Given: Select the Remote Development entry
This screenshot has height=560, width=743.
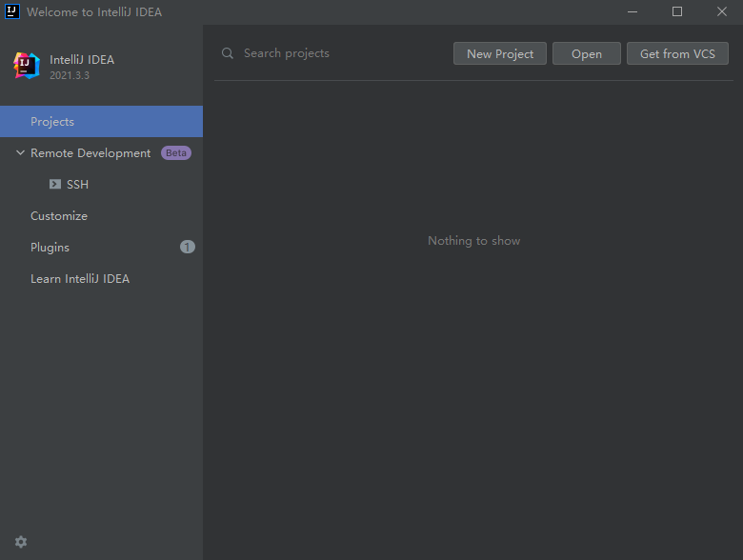Looking at the screenshot, I should tap(90, 152).
